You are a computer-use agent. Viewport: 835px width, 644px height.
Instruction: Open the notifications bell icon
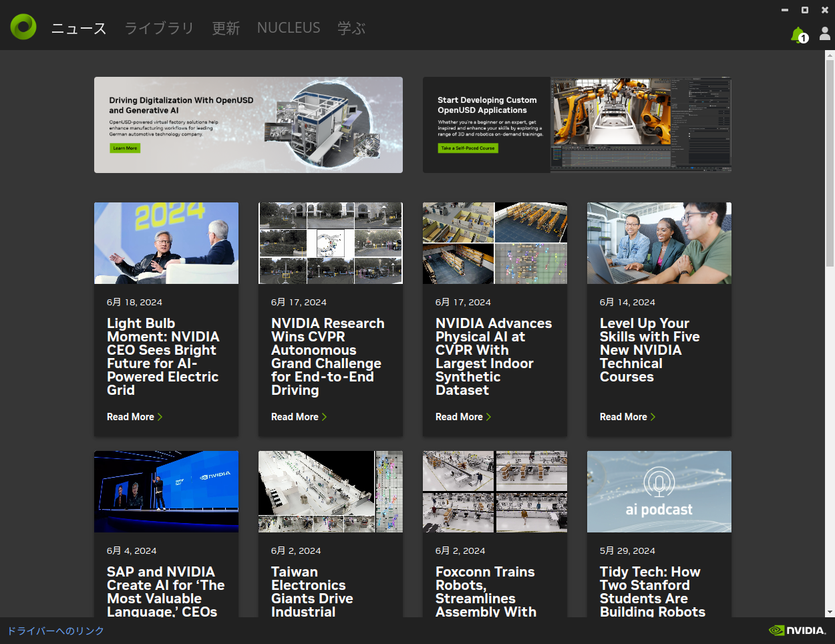pyautogui.click(x=799, y=35)
